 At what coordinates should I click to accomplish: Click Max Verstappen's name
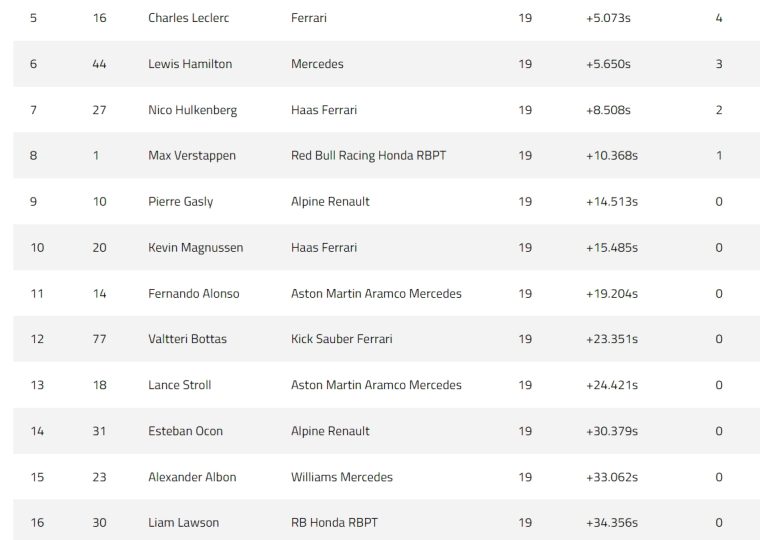click(191, 156)
